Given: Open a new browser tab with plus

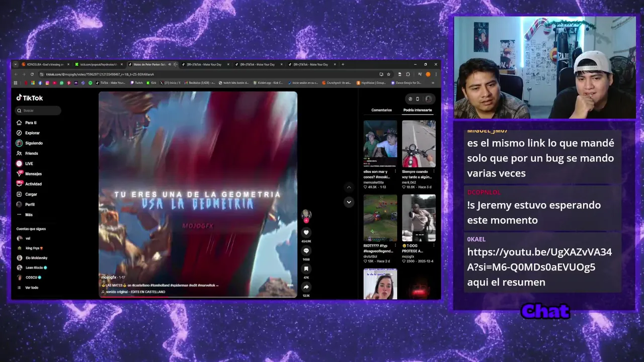Looking at the screenshot, I should point(343,64).
